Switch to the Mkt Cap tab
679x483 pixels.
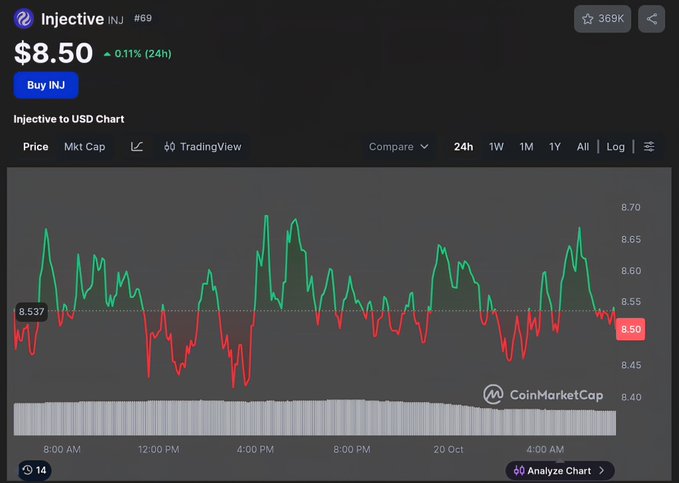[x=84, y=147]
